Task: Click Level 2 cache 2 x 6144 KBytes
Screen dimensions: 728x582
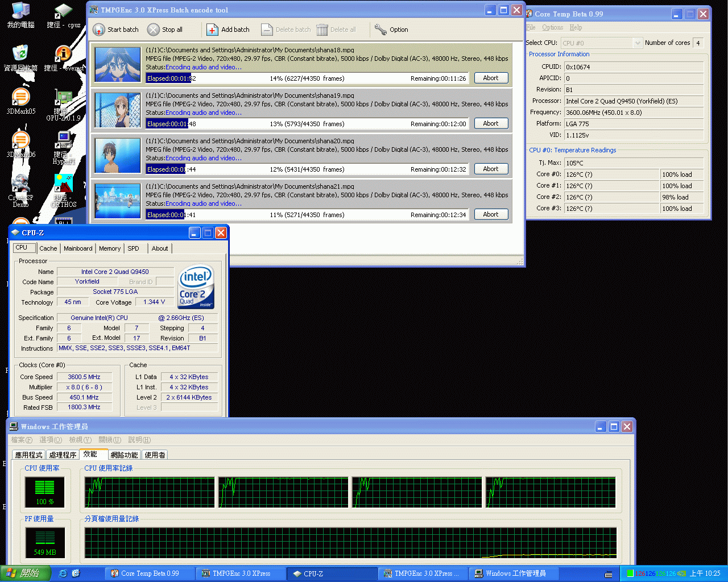Action: click(x=189, y=397)
